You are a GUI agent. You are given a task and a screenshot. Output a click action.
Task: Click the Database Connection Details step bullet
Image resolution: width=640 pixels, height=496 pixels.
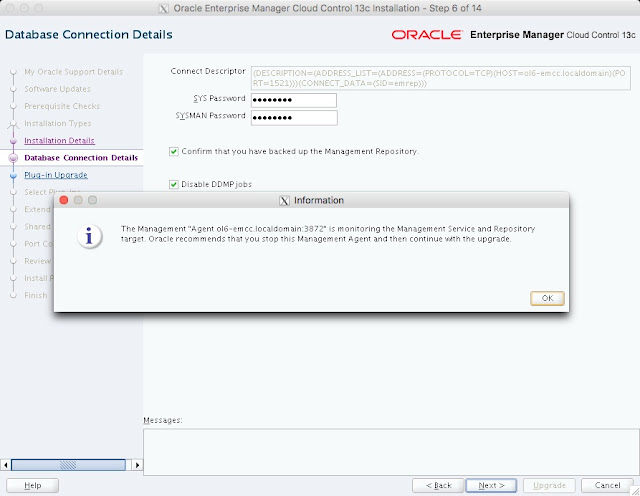point(13,158)
